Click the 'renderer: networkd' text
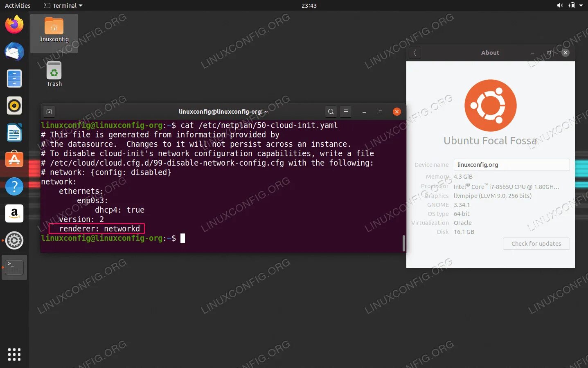Image resolution: width=588 pixels, height=368 pixels. [99, 229]
